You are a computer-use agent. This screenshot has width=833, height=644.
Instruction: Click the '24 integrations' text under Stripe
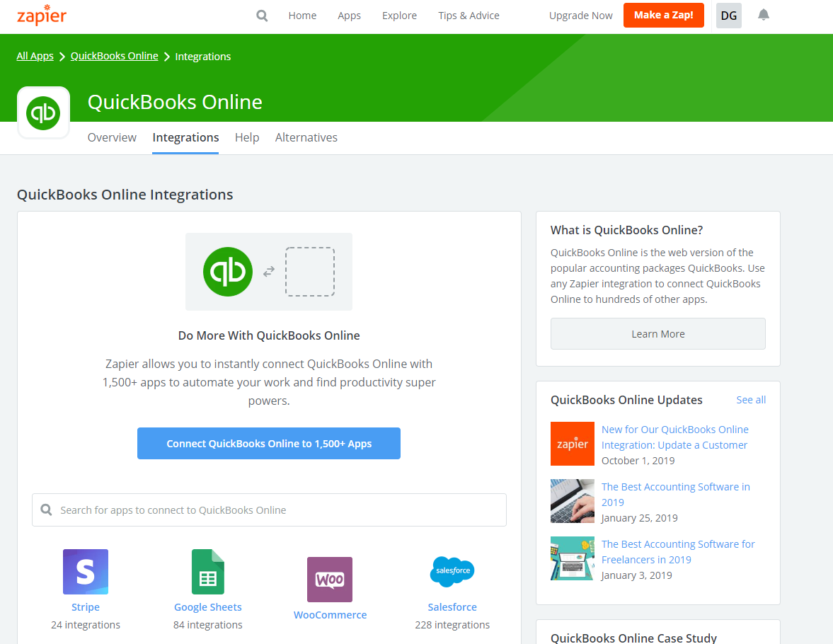coord(86,625)
